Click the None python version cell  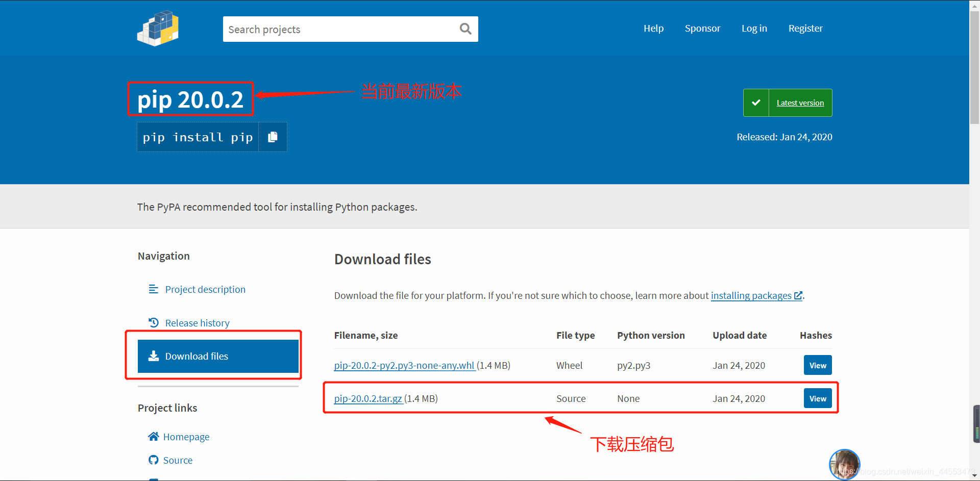(x=628, y=398)
